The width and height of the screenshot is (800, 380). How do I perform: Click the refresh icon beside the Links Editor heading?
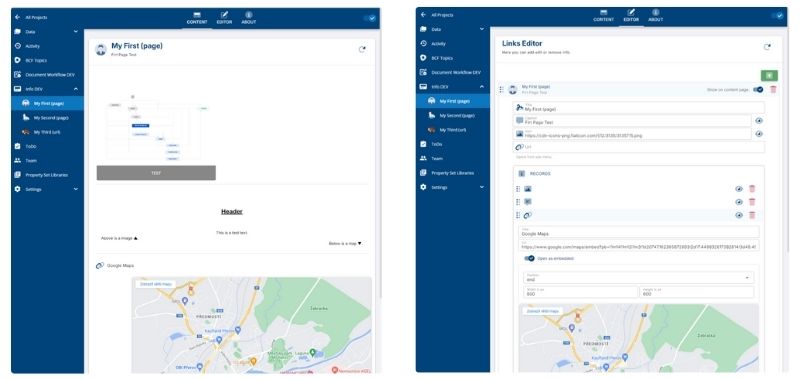[x=767, y=47]
